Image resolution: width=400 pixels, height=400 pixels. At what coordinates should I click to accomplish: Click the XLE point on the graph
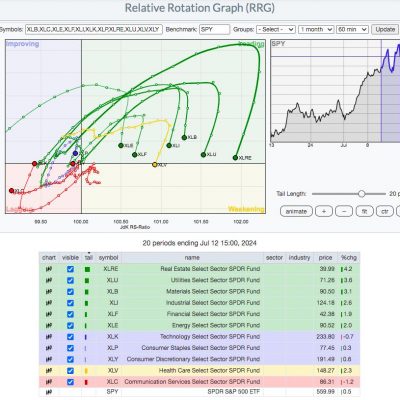pyautogui.click(x=121, y=145)
